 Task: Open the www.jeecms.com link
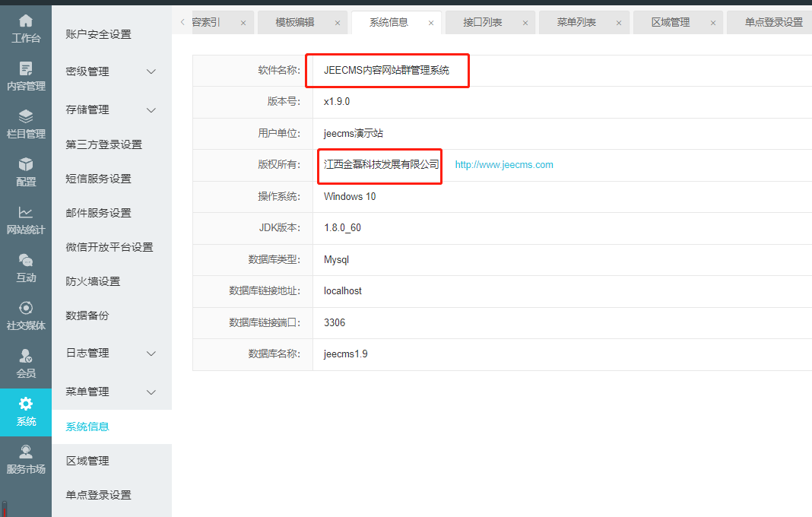coord(504,165)
